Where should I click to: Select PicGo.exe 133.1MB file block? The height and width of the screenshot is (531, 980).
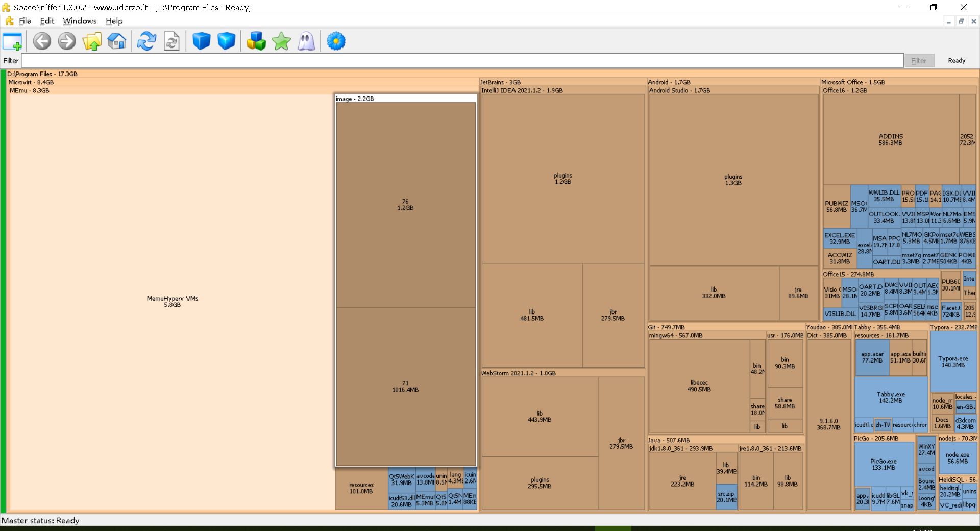coord(884,464)
